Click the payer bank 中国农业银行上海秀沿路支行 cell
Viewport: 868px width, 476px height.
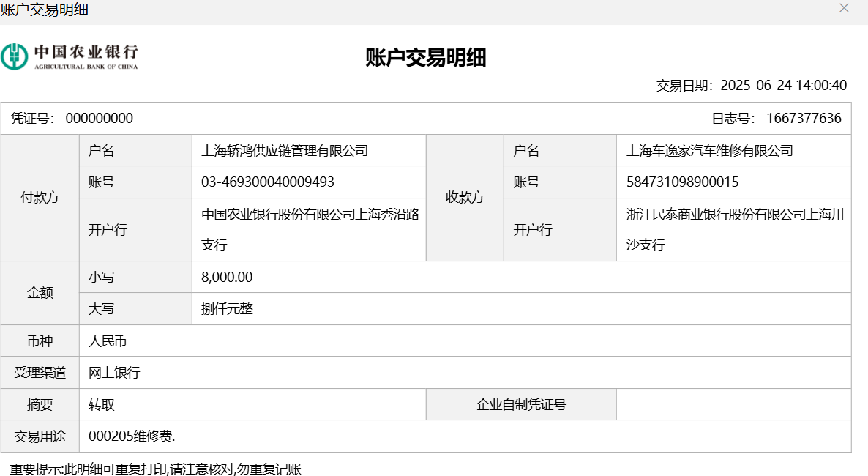[310, 229]
